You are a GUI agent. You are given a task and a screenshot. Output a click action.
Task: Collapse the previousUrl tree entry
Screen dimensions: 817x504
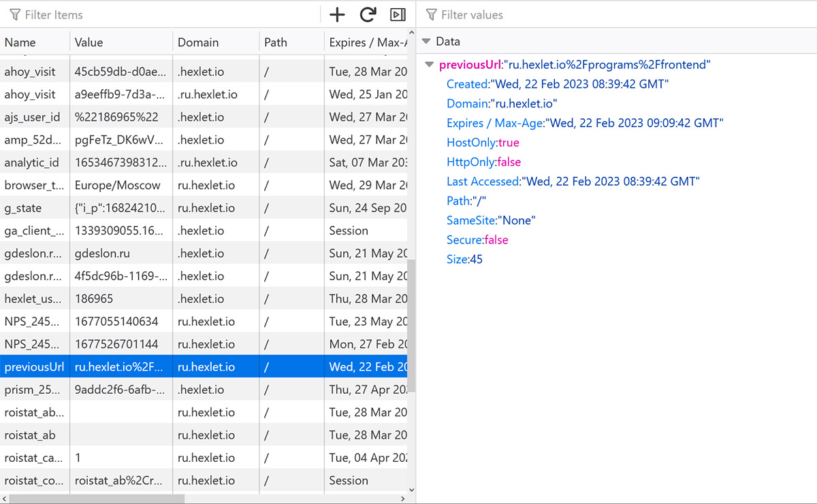[x=428, y=64]
